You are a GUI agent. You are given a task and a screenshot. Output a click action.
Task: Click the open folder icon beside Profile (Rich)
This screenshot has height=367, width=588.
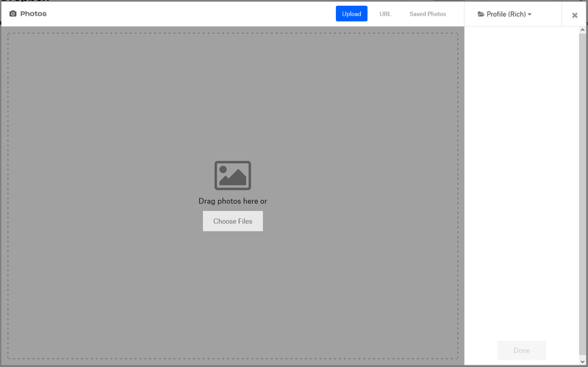click(x=481, y=14)
